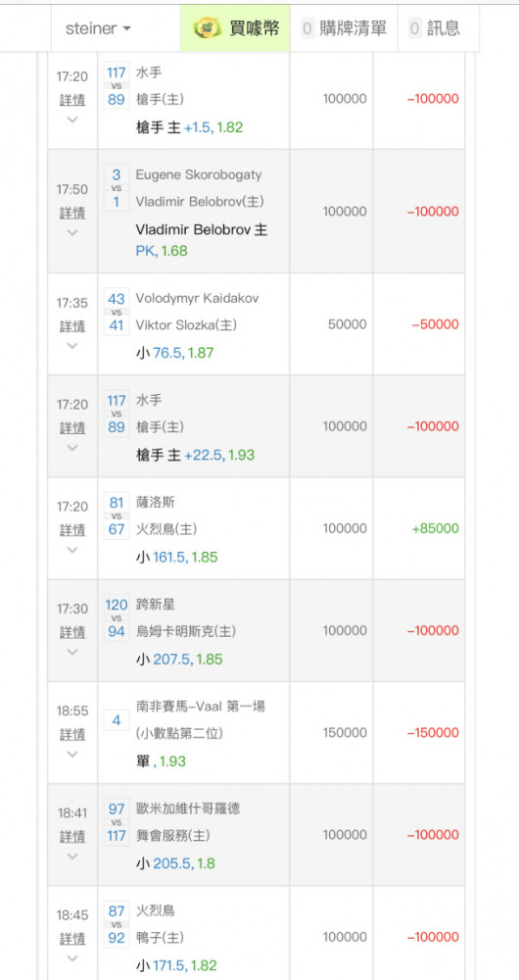Click the 97 vs 117 score box
Screen dimensions: 519x980
coord(117,822)
